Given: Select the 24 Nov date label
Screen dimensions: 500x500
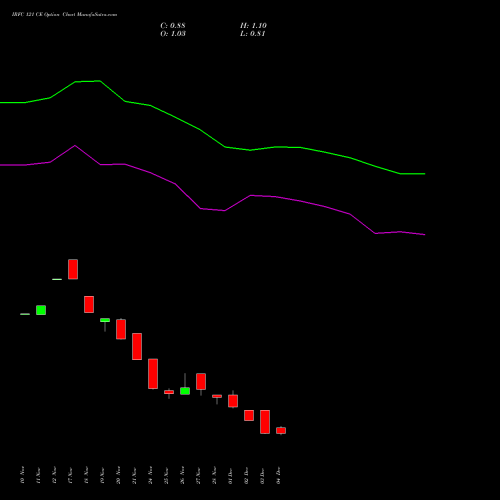Looking at the screenshot, I should [150, 475].
